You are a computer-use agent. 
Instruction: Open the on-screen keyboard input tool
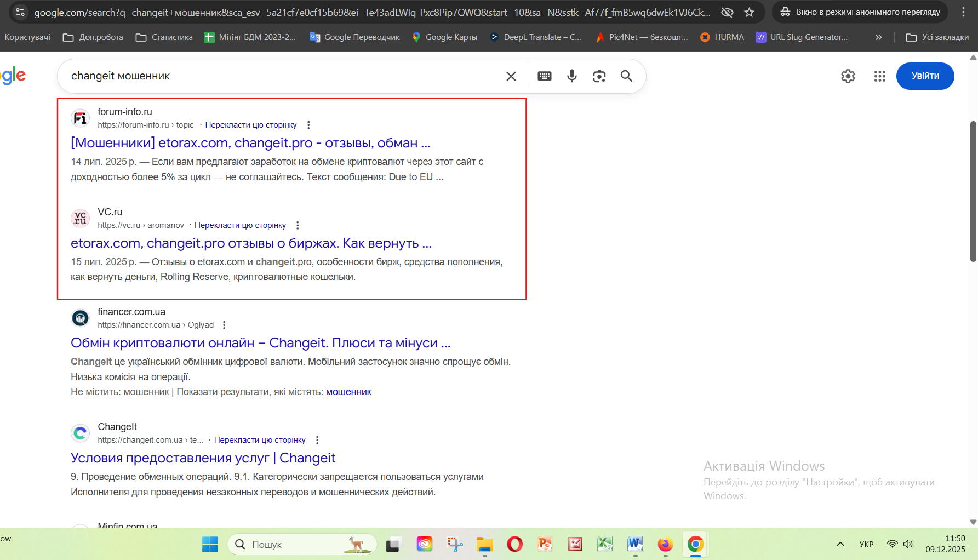tap(544, 76)
